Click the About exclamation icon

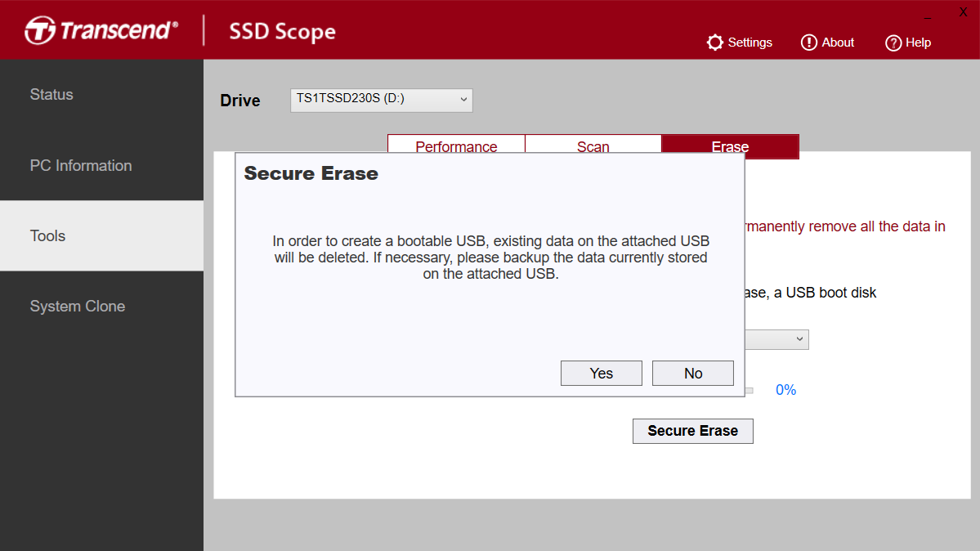pyautogui.click(x=808, y=43)
